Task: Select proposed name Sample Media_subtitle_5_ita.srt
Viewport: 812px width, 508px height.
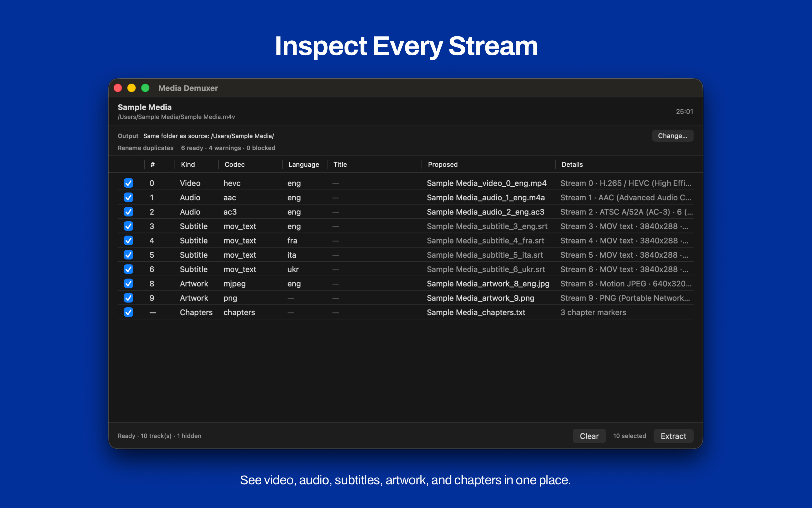Action: click(x=485, y=255)
